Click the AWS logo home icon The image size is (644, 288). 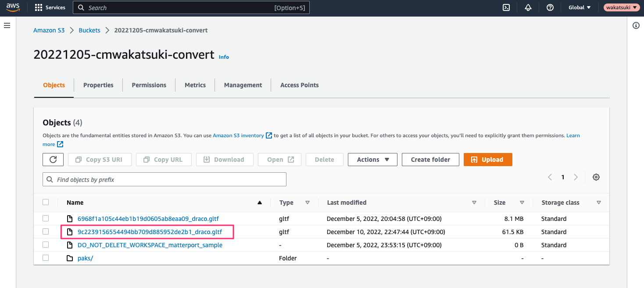(13, 7)
